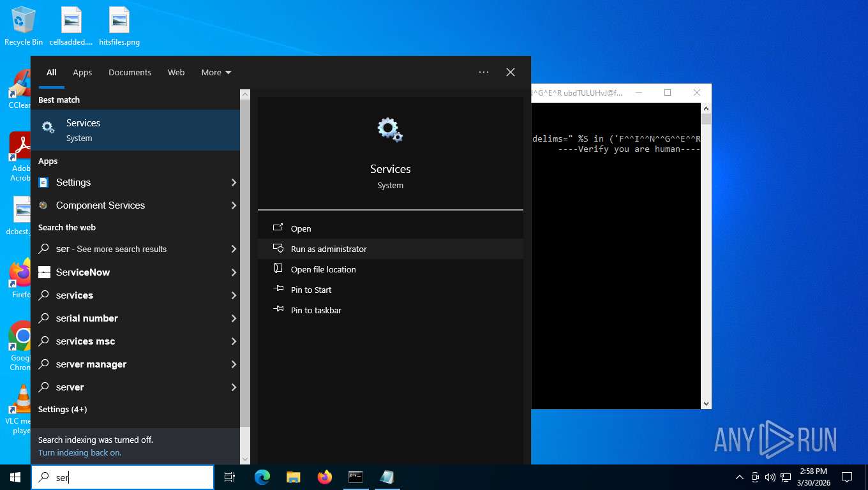Expand the More filter dropdown
Viewport: 868px width, 490px height.
216,72
